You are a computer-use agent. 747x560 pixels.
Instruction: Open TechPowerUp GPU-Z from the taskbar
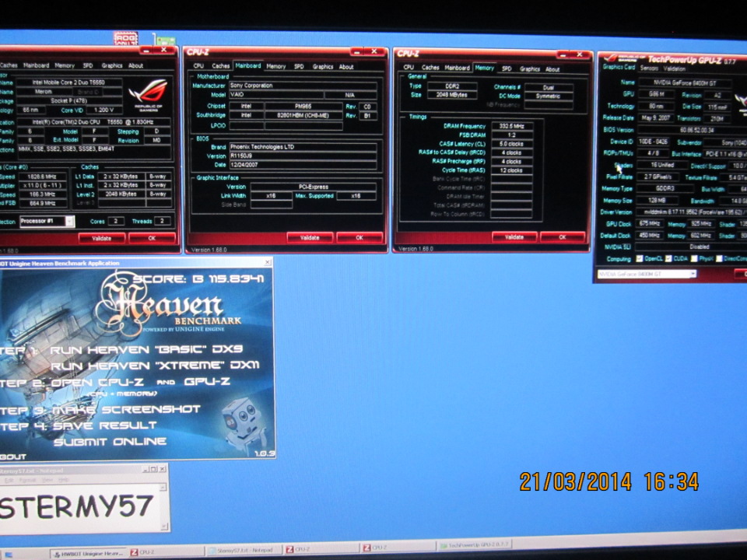coord(475,546)
